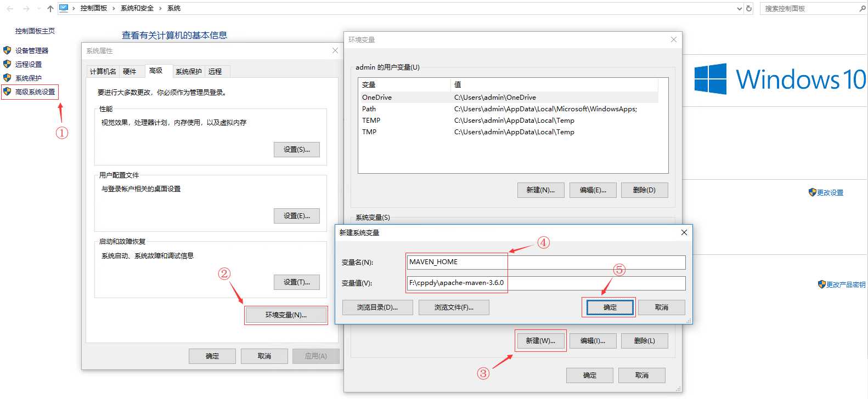Open the address bar history dropdown
This screenshot has width=868, height=399.
coord(739,8)
